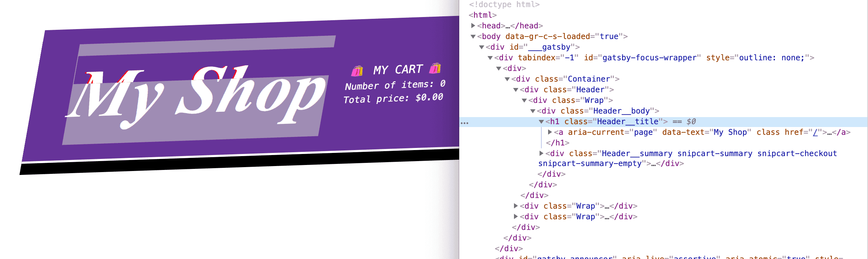
Task: Expand the anchor element with aria-current
Action: [550, 132]
